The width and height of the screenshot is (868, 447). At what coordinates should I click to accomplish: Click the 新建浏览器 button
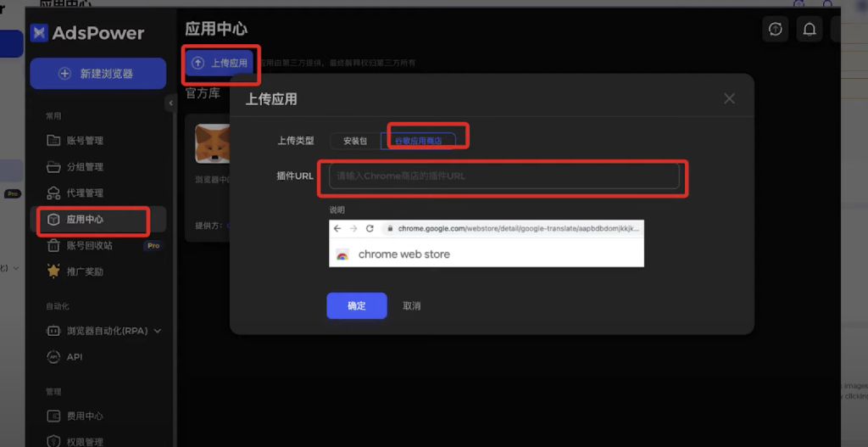pyautogui.click(x=98, y=74)
